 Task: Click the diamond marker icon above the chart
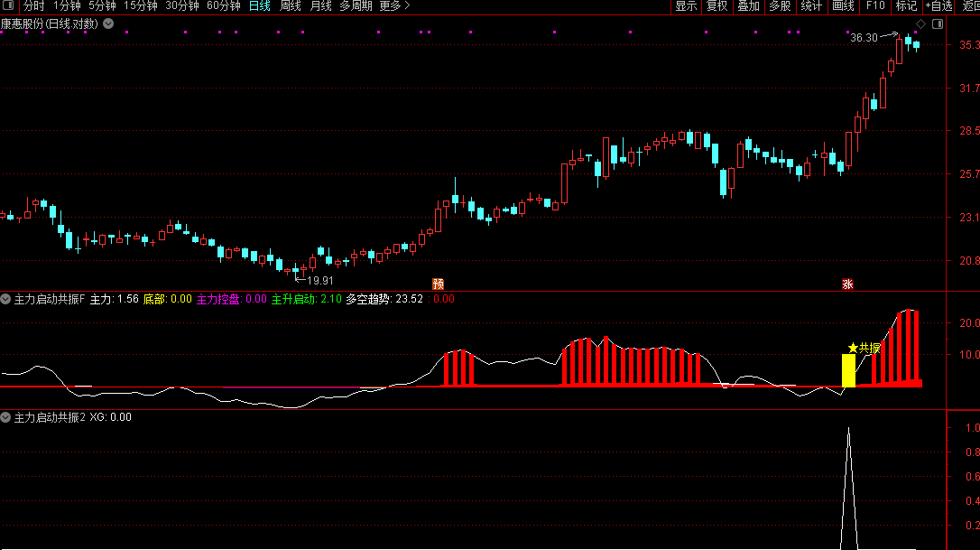[x=920, y=23]
